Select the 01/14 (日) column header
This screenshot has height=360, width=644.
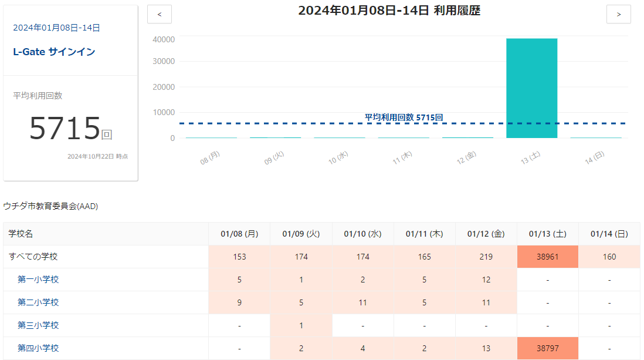coord(609,234)
